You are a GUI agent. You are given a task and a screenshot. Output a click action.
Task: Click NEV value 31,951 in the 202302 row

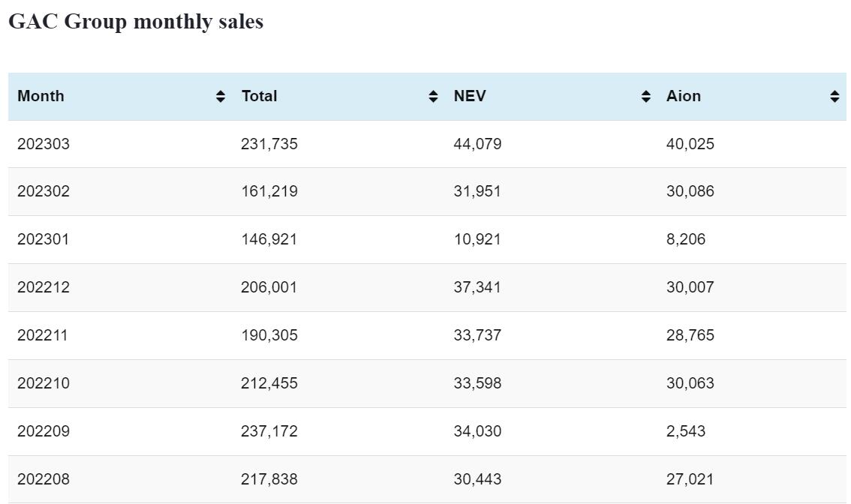click(477, 191)
